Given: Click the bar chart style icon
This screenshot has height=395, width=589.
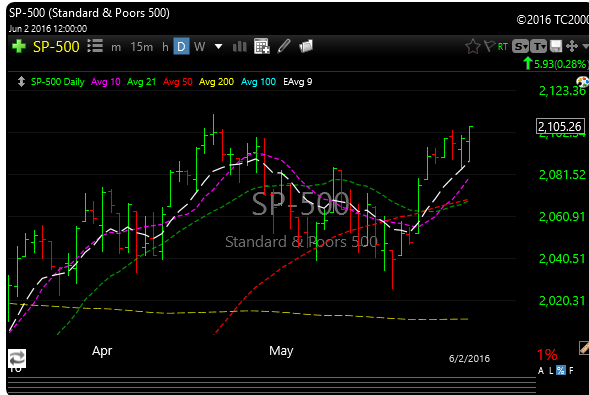Looking at the screenshot, I should (x=240, y=47).
